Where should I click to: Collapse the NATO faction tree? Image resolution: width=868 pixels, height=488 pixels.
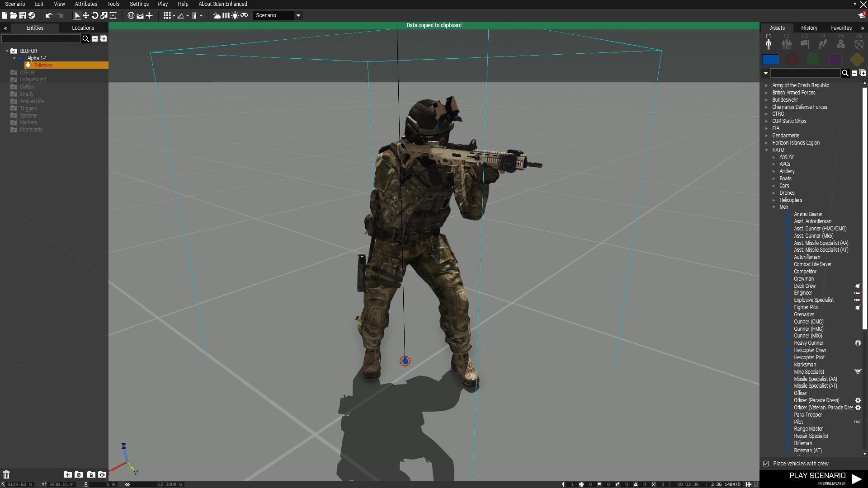coord(767,150)
